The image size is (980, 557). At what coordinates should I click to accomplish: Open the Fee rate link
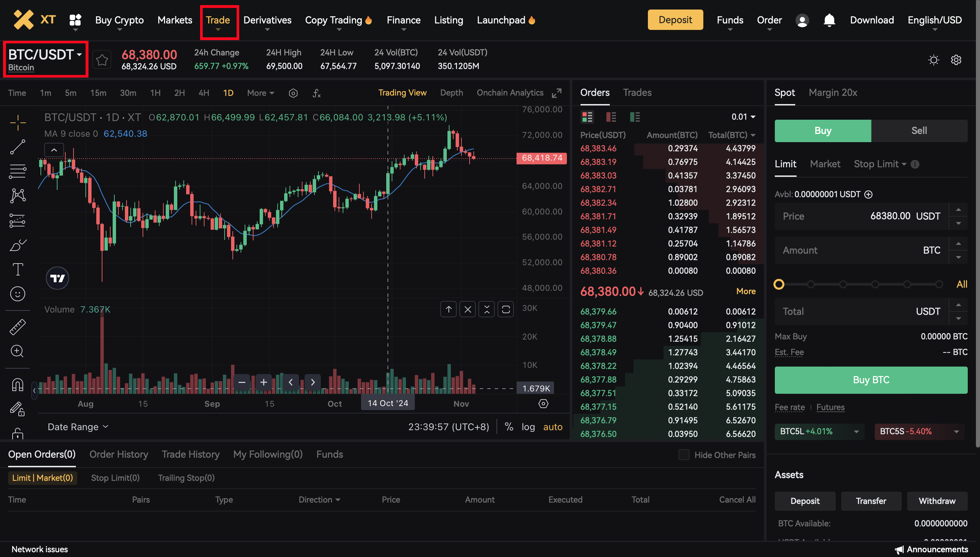point(789,407)
